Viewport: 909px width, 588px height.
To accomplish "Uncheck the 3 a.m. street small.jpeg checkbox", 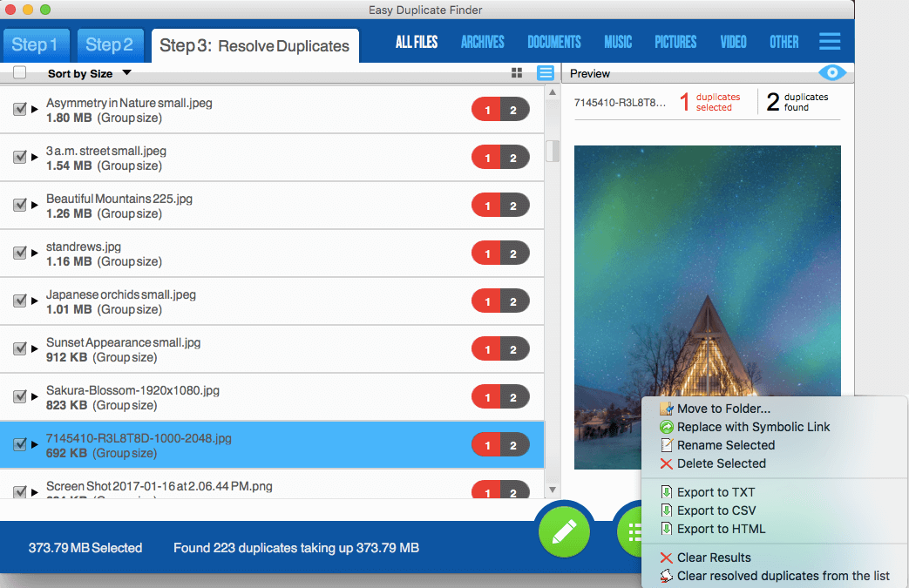I will [x=20, y=157].
